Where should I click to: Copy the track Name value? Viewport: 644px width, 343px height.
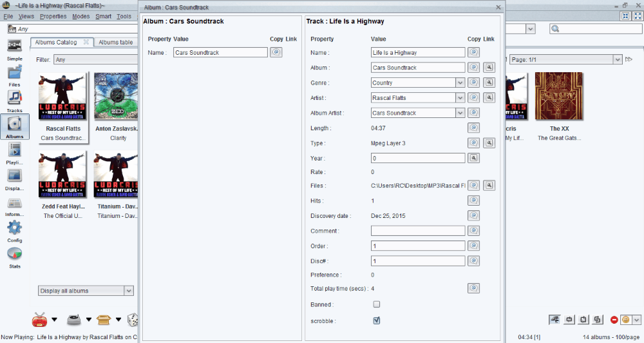(473, 52)
